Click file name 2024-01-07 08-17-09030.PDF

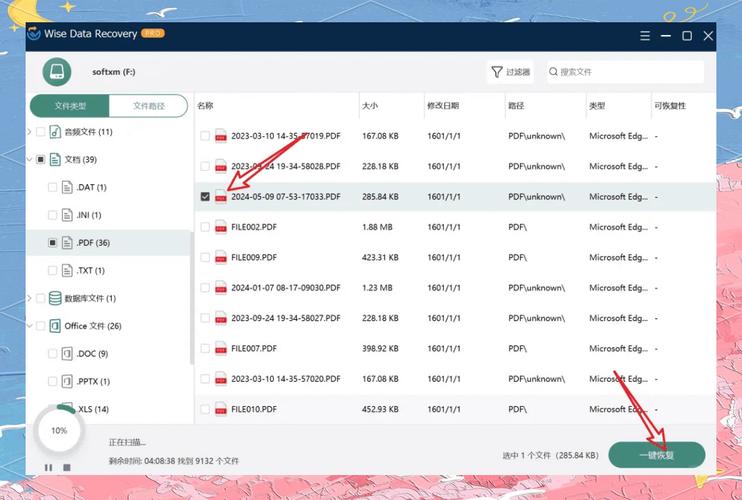[x=286, y=288]
